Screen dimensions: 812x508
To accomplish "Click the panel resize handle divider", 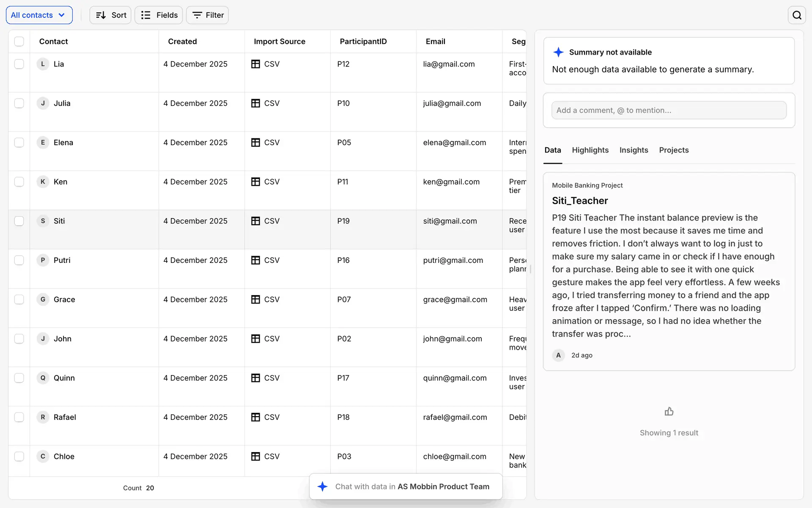I will click(530, 269).
